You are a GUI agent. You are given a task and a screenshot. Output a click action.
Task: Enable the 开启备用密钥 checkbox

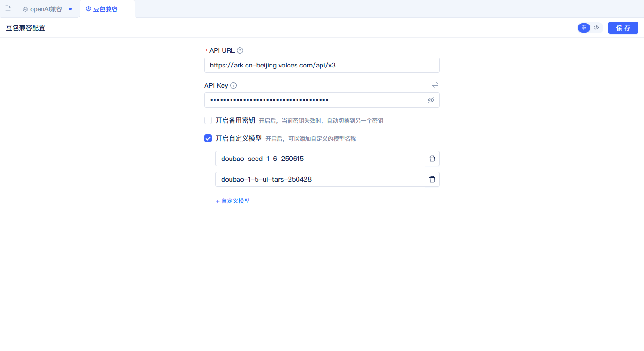tap(208, 120)
